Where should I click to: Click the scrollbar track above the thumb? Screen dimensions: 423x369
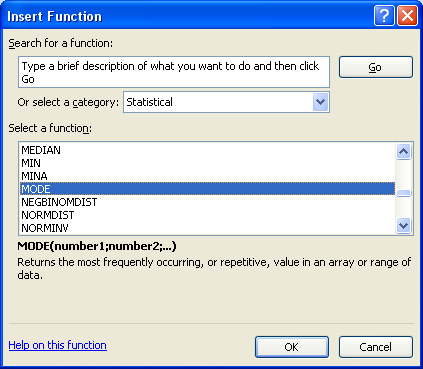click(403, 175)
